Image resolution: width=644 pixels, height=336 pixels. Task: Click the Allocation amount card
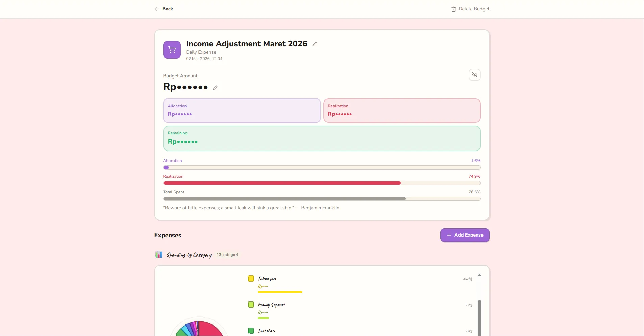click(242, 111)
